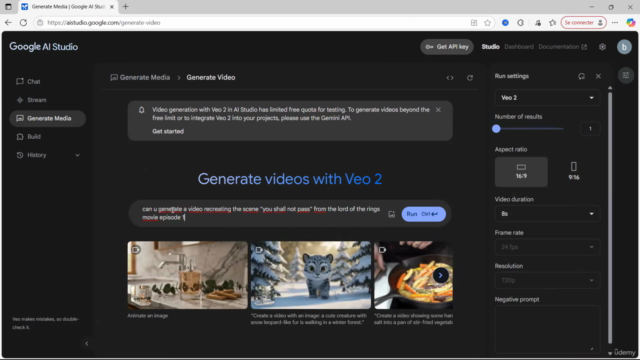The width and height of the screenshot is (640, 360).
Task: Click the next arrow on example carousel
Action: [440, 276]
